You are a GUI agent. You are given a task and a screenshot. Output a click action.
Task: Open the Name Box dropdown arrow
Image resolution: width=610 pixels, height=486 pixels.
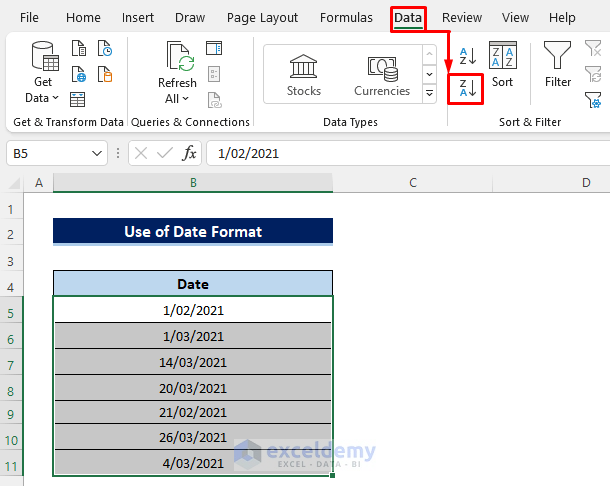pos(96,153)
